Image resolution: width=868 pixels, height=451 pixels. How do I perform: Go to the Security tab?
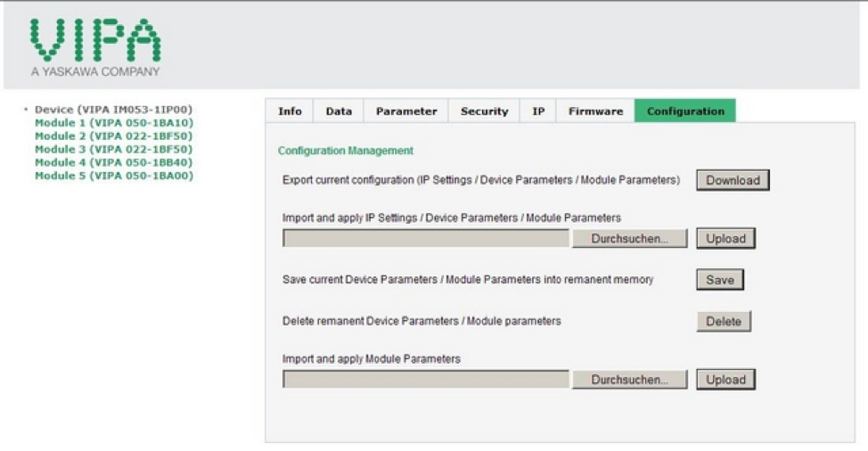pyautogui.click(x=484, y=111)
